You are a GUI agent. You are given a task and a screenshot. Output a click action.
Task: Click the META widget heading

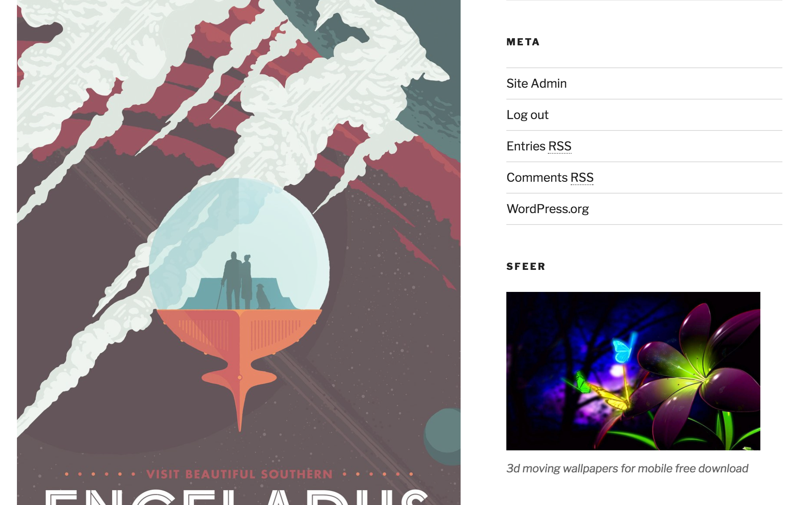(x=523, y=42)
